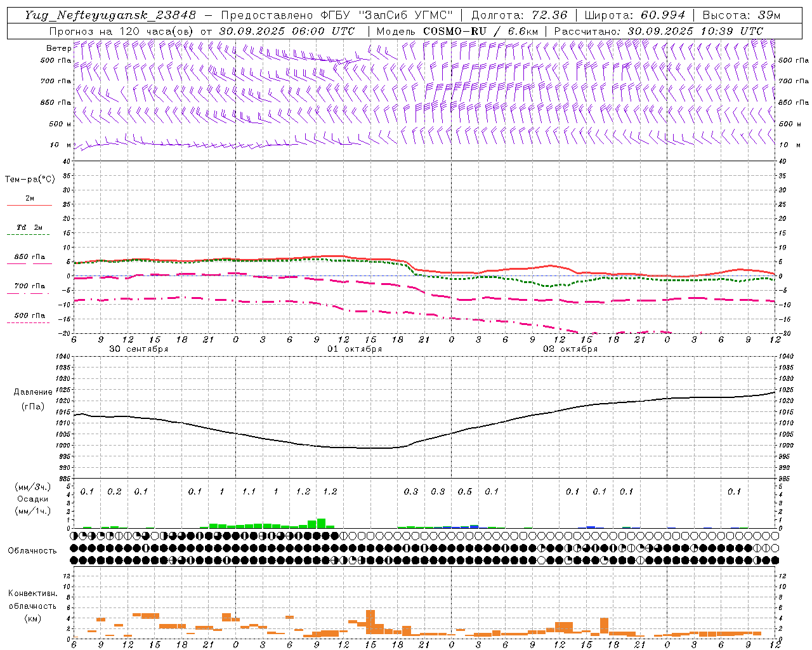Click the (мм/1ч.) units label

point(32,510)
